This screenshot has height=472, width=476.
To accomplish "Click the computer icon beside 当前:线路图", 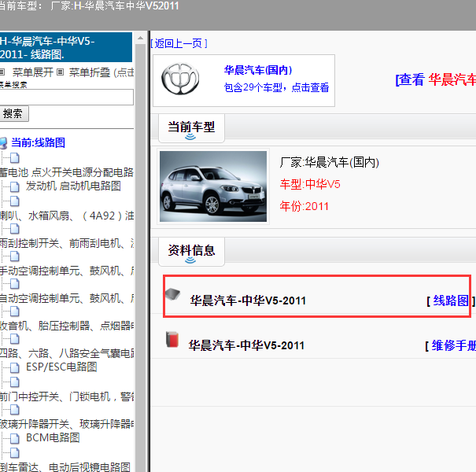I will [3, 143].
